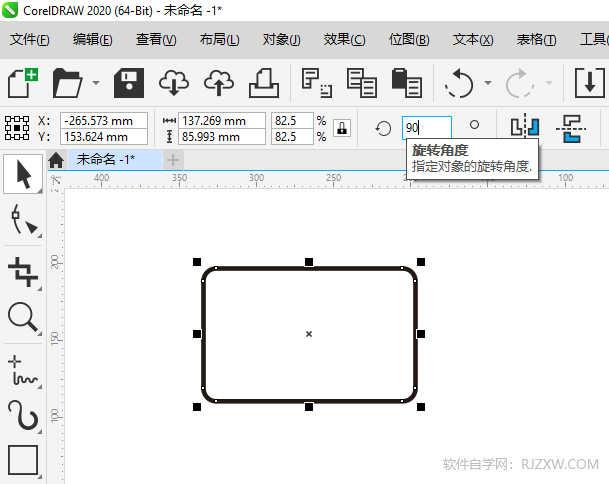The image size is (609, 484).
Task: Open the 效果(C) menu
Action: 345,40
